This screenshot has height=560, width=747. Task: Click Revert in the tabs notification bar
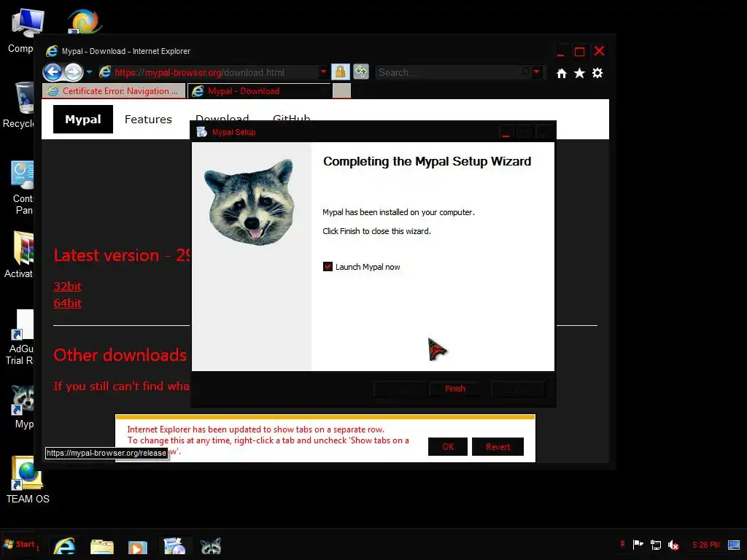(x=498, y=447)
